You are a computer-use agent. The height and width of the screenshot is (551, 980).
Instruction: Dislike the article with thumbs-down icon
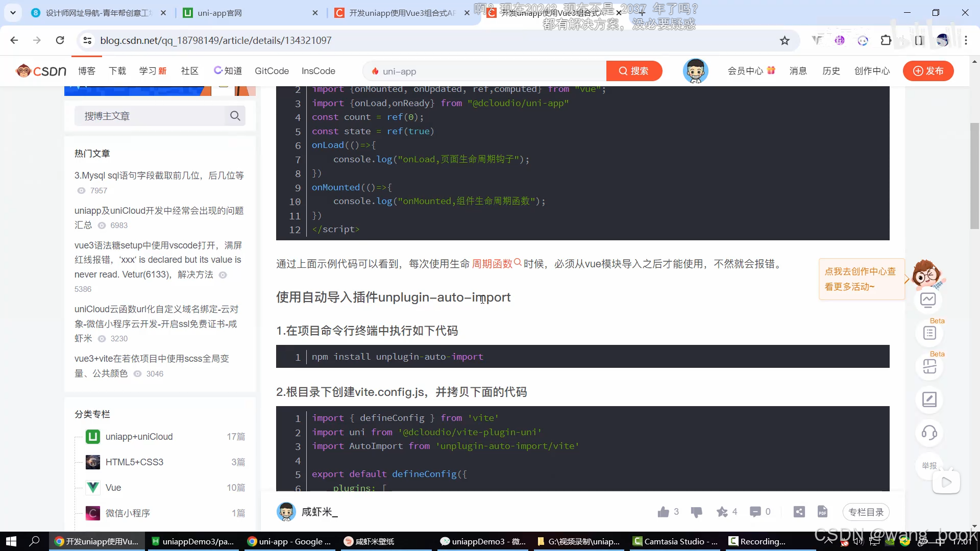point(696,512)
